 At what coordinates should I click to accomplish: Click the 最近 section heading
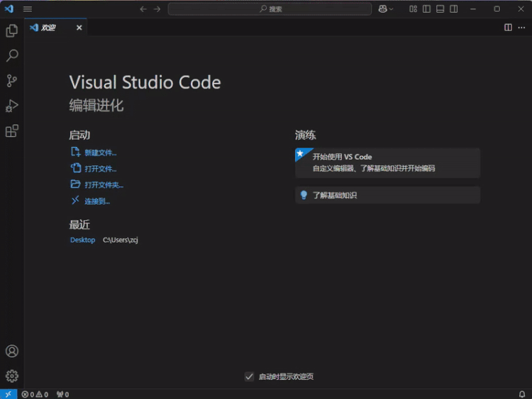tap(79, 225)
